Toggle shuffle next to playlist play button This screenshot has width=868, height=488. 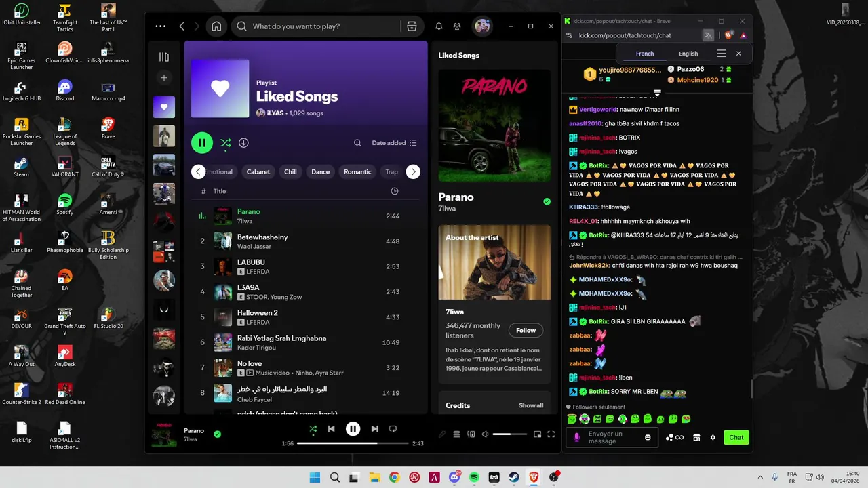click(226, 143)
